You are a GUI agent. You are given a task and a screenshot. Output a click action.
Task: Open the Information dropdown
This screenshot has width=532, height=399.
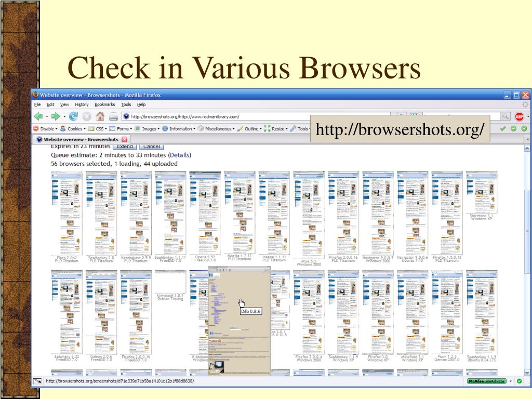point(179,129)
